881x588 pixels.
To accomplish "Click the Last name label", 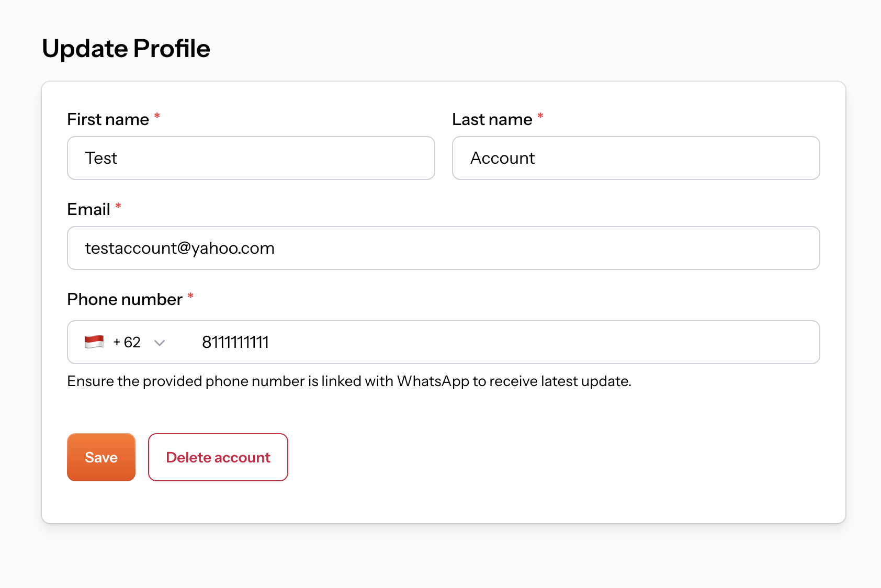I will (492, 119).
